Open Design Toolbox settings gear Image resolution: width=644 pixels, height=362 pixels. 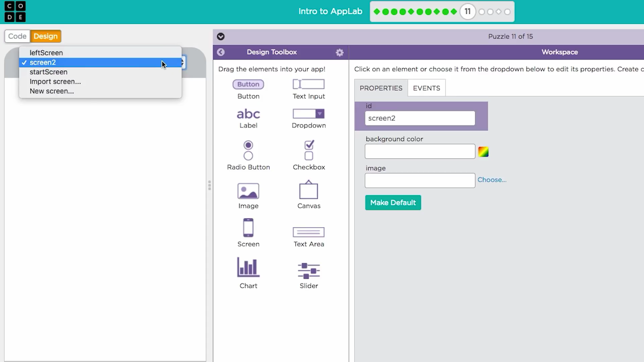(340, 52)
